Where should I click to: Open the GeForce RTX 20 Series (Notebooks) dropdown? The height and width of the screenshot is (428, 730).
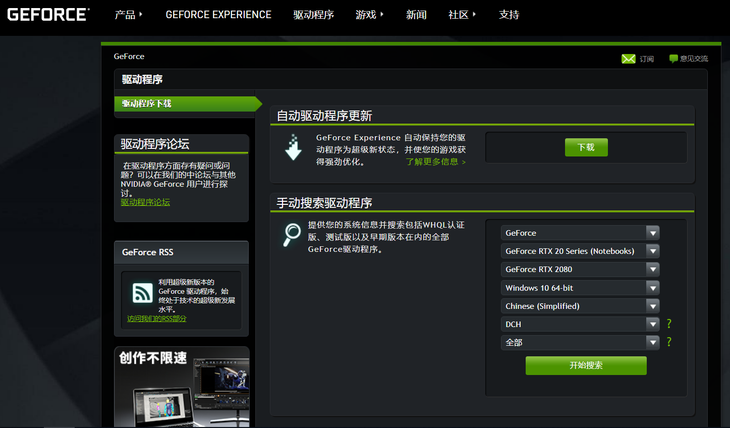coord(580,251)
